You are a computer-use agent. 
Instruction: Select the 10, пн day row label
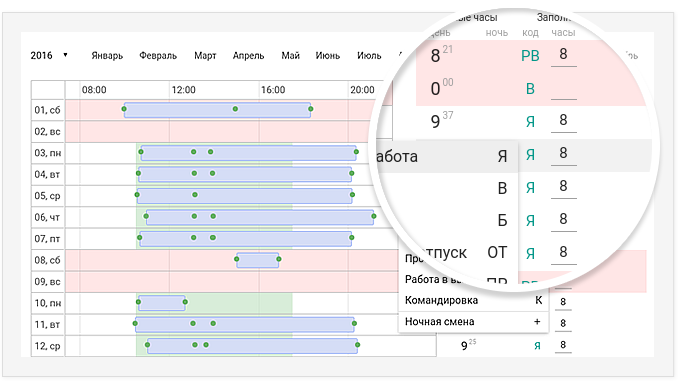click(x=48, y=303)
